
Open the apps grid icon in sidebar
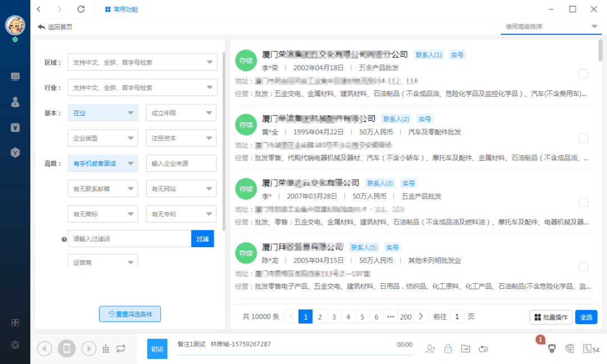click(x=15, y=322)
